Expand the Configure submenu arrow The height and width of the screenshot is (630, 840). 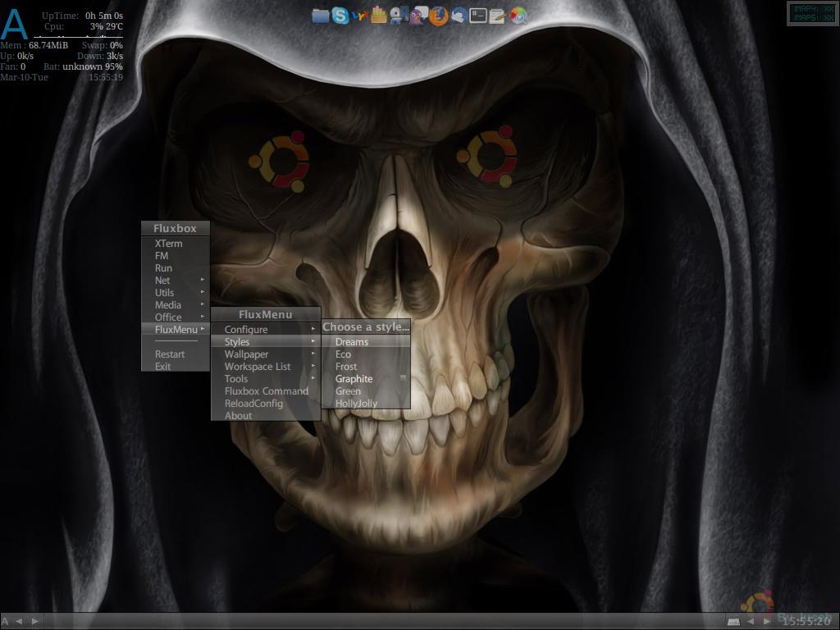point(313,329)
